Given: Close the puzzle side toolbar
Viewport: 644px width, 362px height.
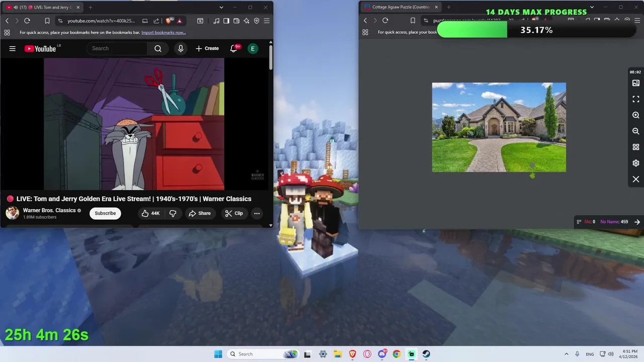Looking at the screenshot, I should (636, 179).
